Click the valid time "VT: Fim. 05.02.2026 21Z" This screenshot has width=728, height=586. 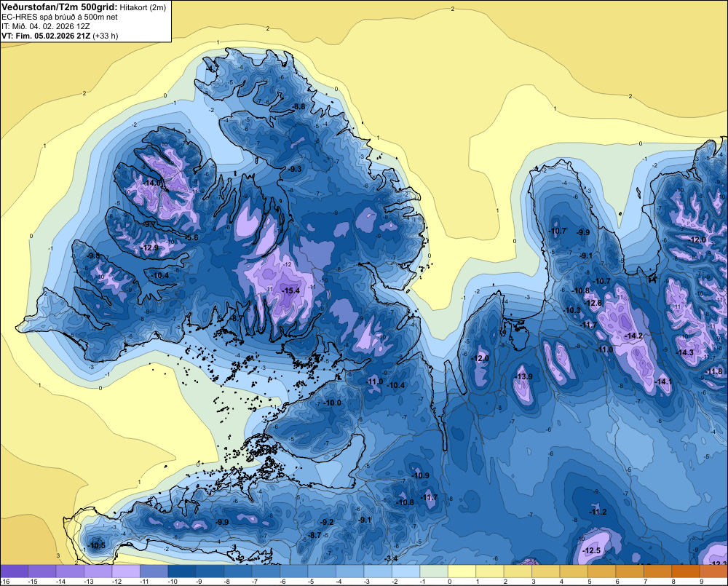[47, 36]
